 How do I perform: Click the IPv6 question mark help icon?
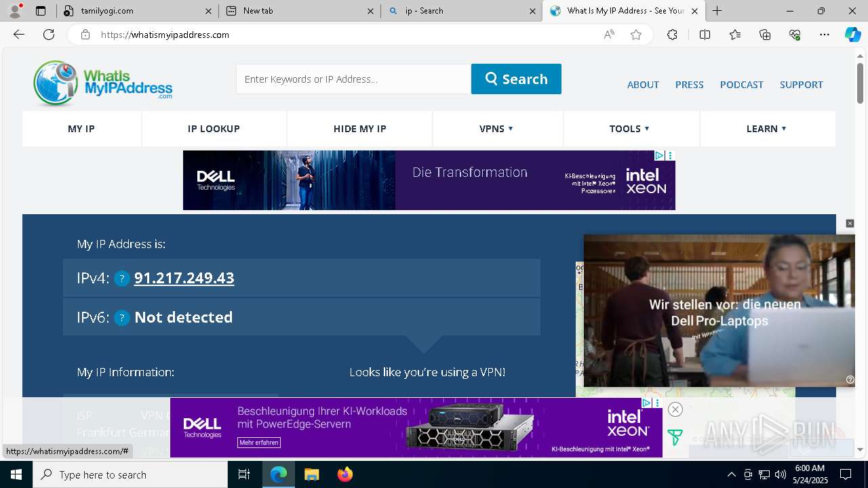(x=122, y=318)
